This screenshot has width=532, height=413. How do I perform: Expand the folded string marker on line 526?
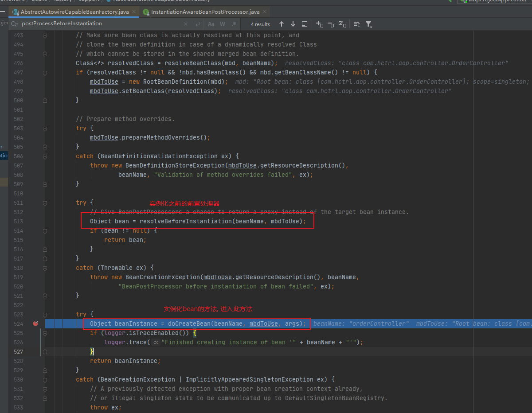(156, 342)
